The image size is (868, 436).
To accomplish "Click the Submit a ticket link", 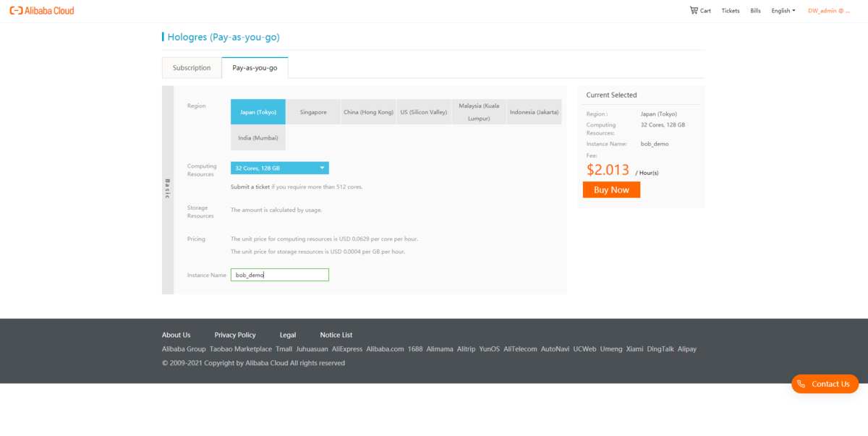I will [x=250, y=187].
